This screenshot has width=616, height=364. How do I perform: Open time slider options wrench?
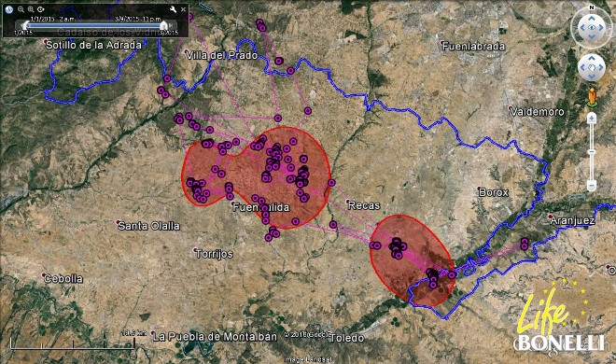pos(173,9)
